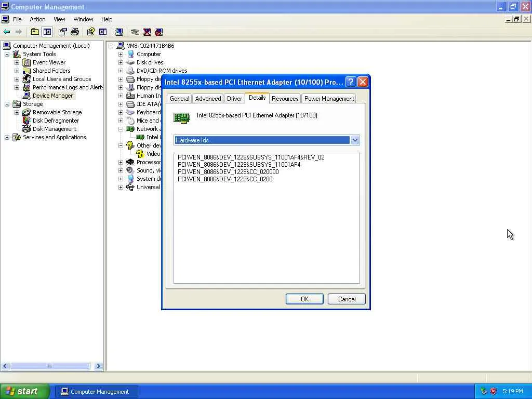Click the Uninstall device toolbar icon
Viewport: 532px width, 399px height.
[147, 32]
